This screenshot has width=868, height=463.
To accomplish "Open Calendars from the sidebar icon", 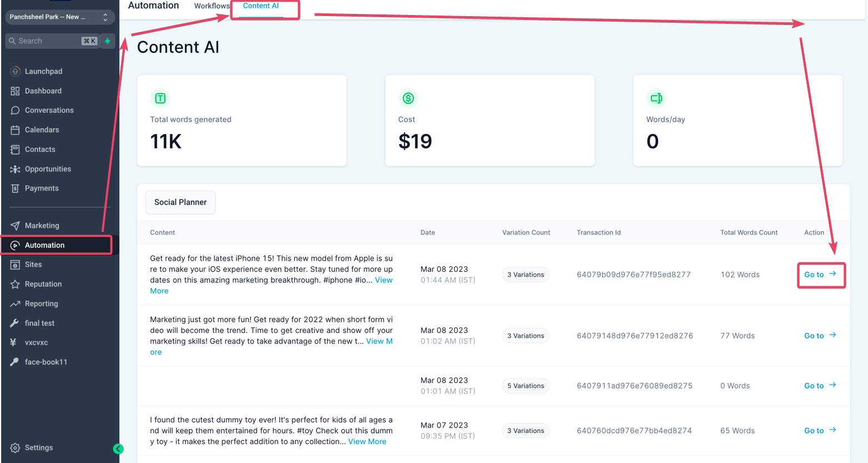I will 15,130.
